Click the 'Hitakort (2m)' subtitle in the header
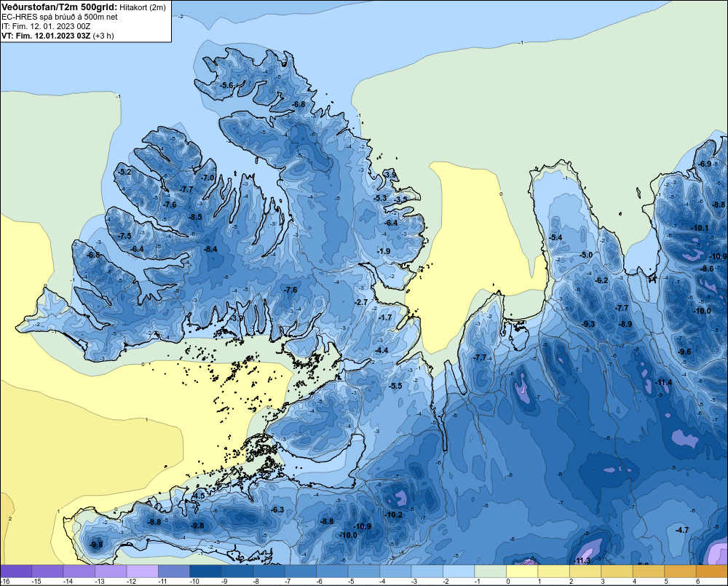The width and height of the screenshot is (728, 586). [143, 7]
